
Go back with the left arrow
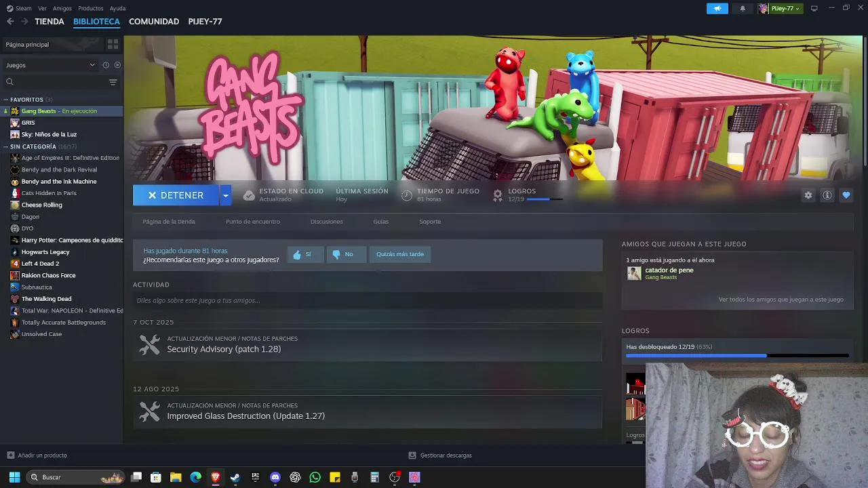click(x=10, y=22)
